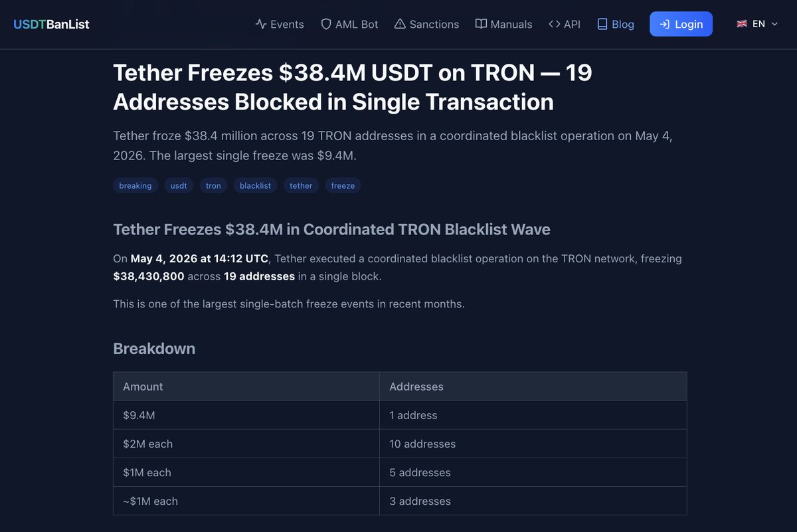797x532 pixels.
Task: Select the blacklist tag
Action: (255, 186)
